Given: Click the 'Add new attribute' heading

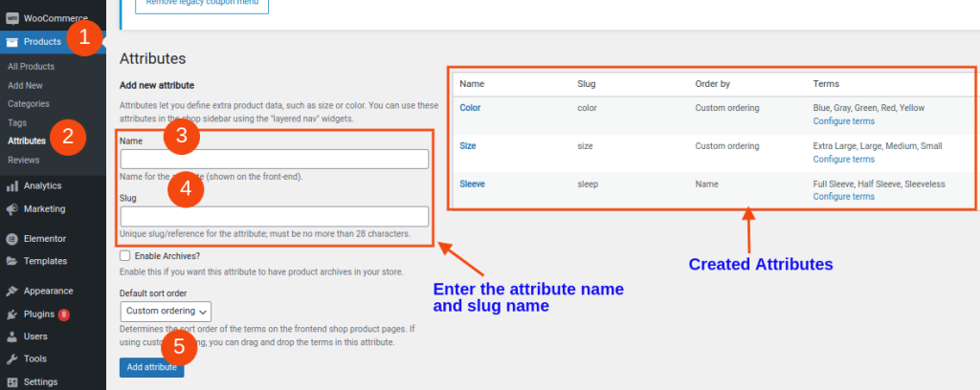Looking at the screenshot, I should point(157,85).
